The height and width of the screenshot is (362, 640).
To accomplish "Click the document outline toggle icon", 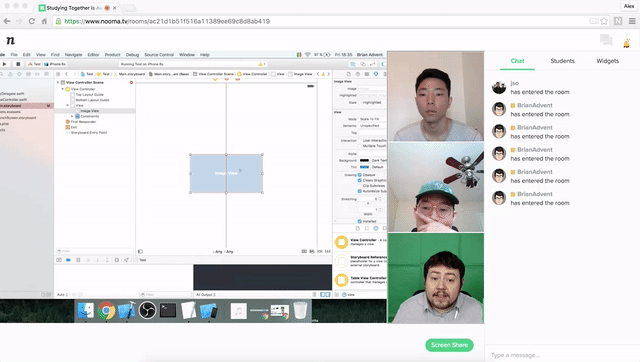I will click(140, 251).
